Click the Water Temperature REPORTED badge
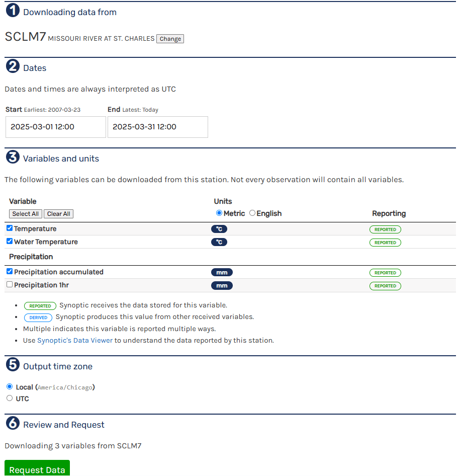 [x=385, y=243]
